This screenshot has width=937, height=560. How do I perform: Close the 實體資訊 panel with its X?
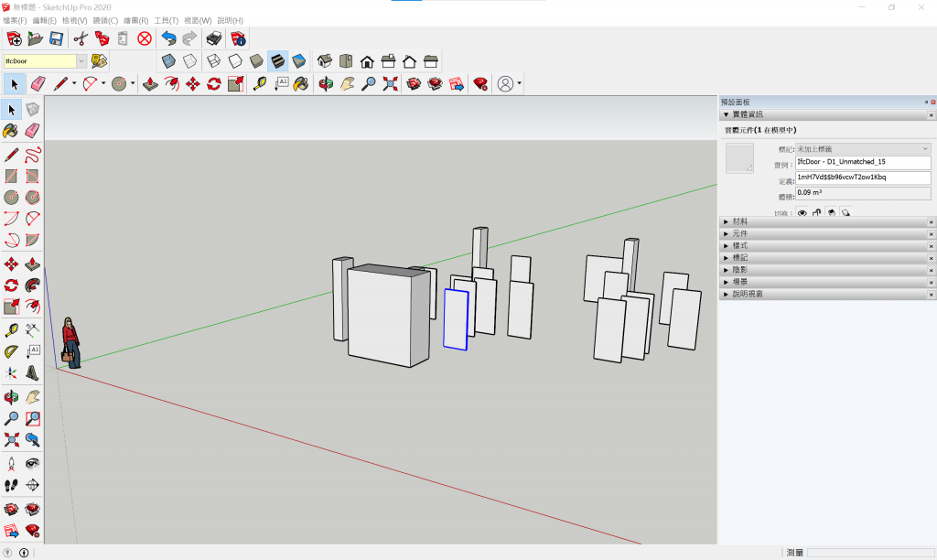(931, 114)
